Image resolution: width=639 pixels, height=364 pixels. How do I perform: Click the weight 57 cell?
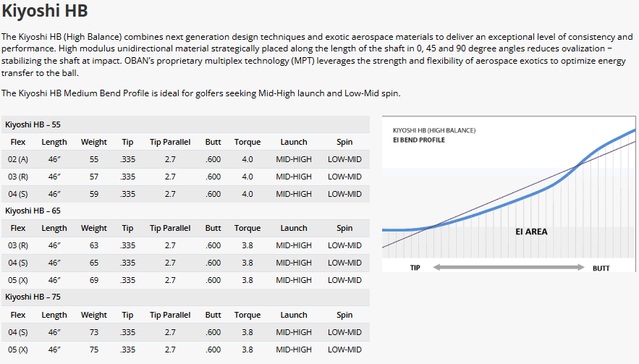94,177
